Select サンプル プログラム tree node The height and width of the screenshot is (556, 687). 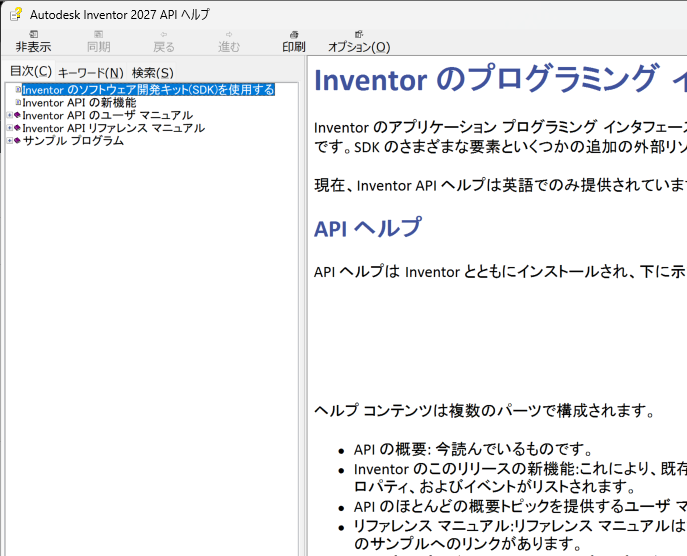73,141
